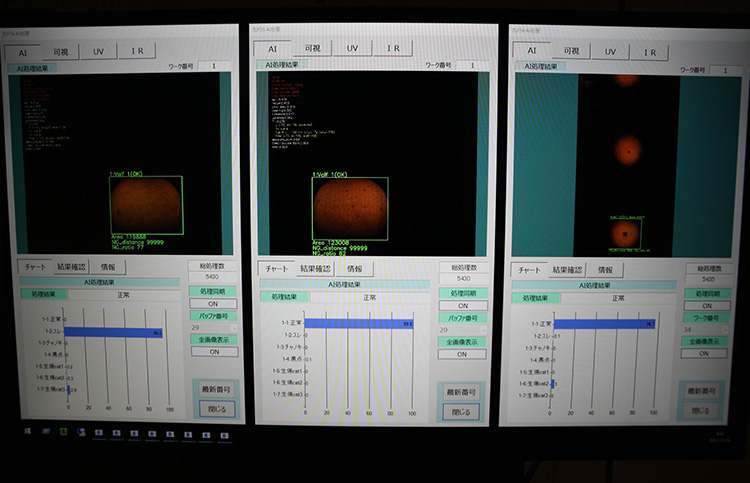Click the first of the identical taskbar window icons
This screenshot has height=483, width=750.
99,433
